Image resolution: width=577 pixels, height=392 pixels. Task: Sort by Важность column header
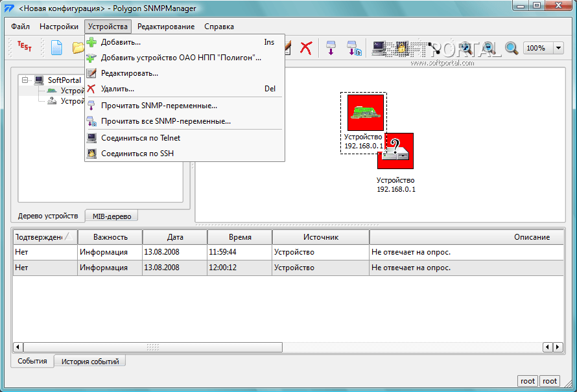point(110,237)
